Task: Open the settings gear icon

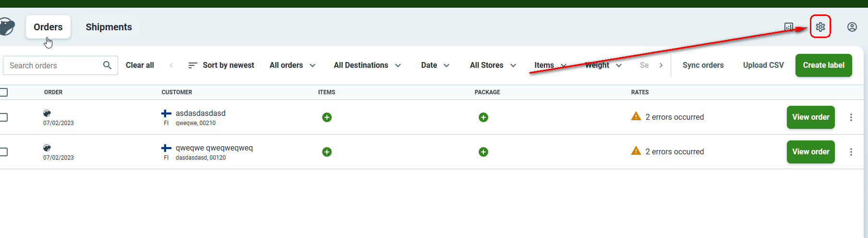Action: pyautogui.click(x=820, y=27)
